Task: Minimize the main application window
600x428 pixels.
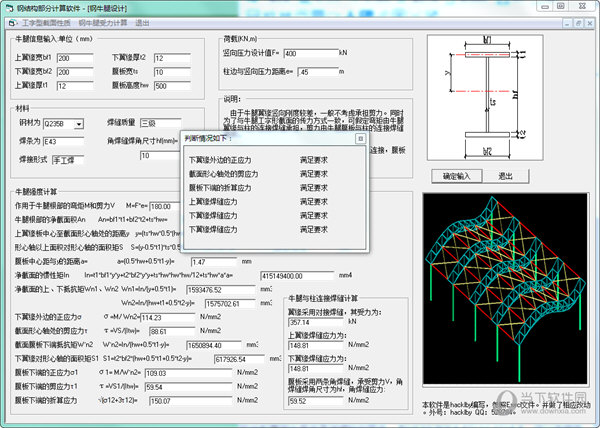Action: tap(545, 7)
